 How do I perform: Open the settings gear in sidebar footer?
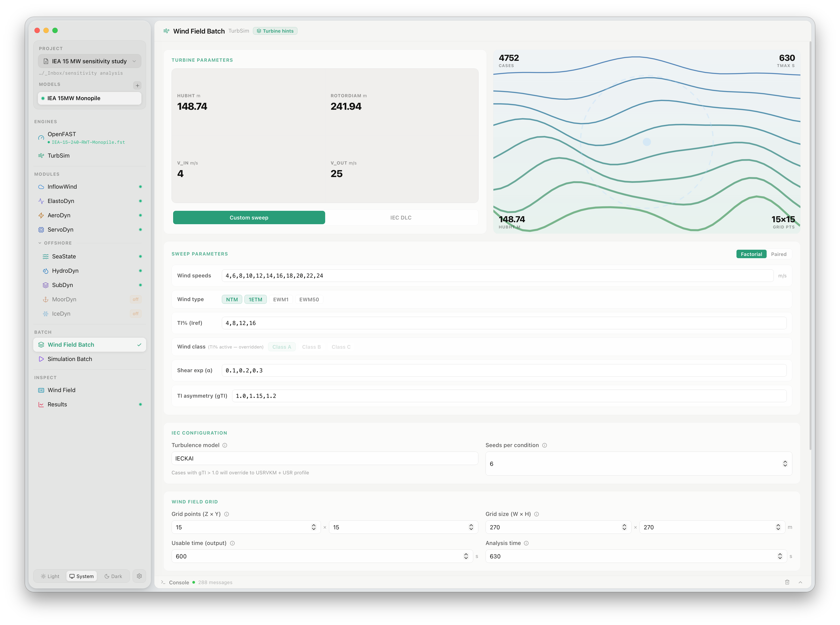coord(139,576)
